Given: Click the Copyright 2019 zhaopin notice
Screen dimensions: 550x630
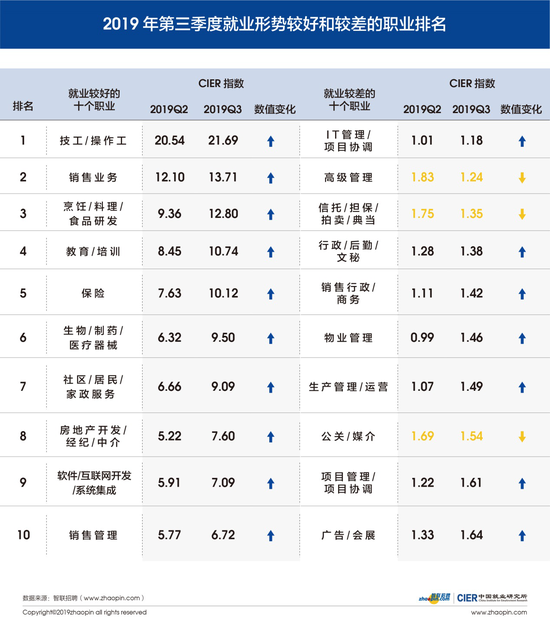Looking at the screenshot, I should [84, 613].
